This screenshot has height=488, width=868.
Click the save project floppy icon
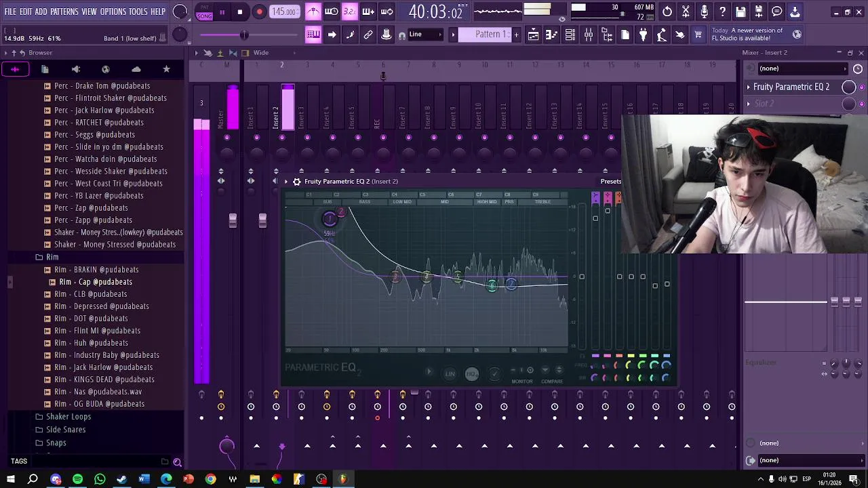pyautogui.click(x=741, y=12)
